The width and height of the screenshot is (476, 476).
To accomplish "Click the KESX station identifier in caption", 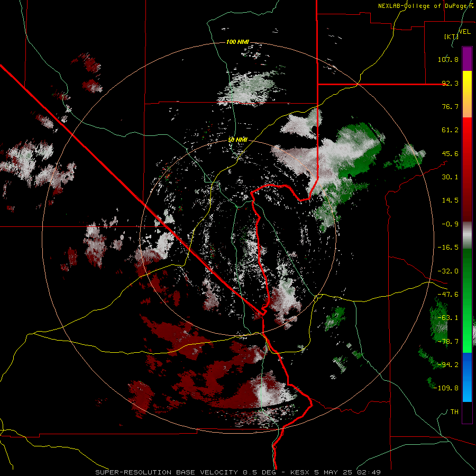I will click(x=300, y=472).
